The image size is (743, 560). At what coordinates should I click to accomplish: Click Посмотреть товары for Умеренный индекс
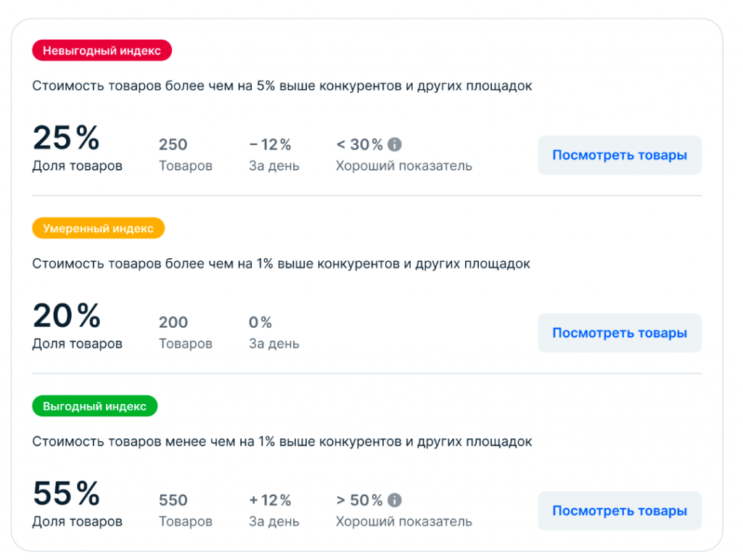point(619,333)
